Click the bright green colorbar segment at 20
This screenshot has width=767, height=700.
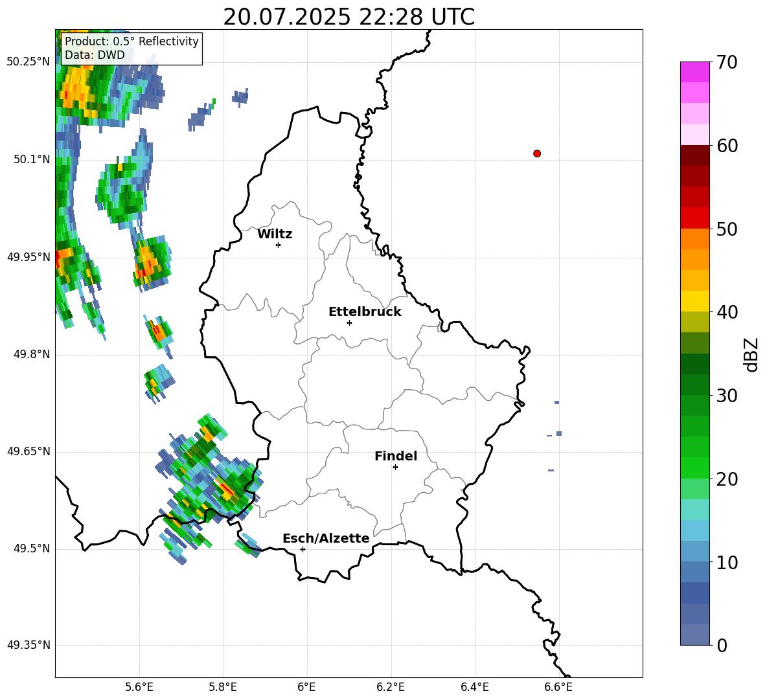click(x=695, y=468)
